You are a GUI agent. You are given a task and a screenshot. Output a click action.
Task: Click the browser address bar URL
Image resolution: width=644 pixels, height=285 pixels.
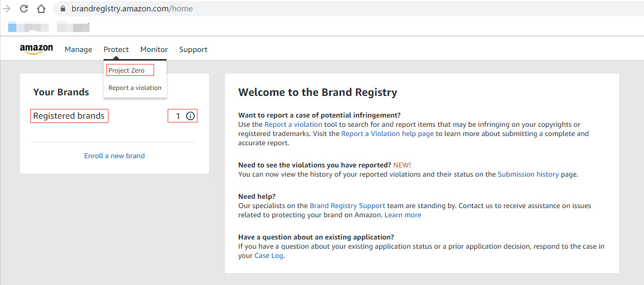pos(132,9)
